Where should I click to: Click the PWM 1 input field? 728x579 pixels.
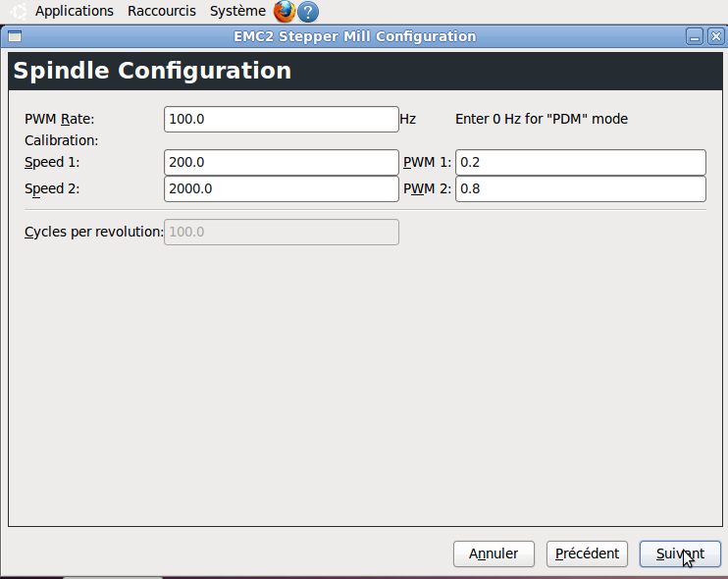click(x=581, y=163)
